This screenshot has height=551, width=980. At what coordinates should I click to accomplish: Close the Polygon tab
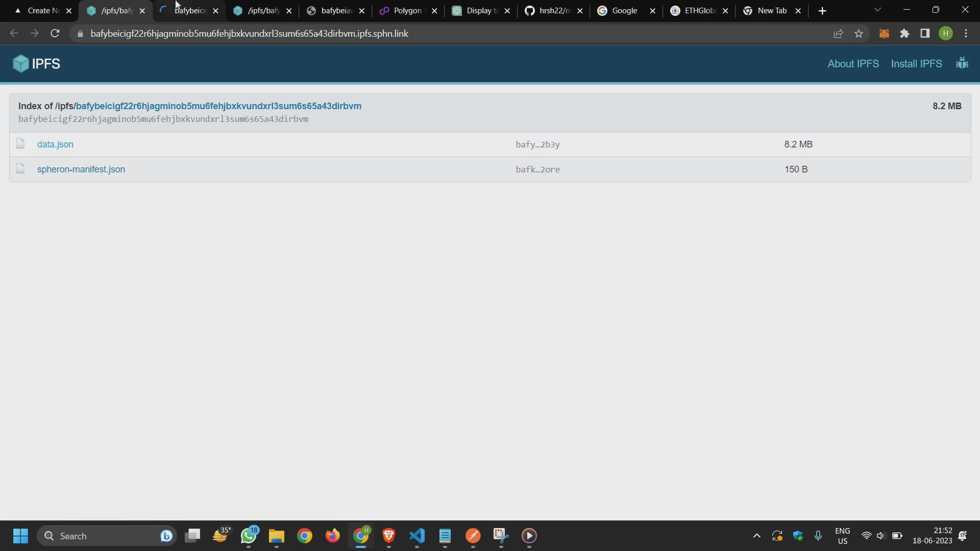pos(434,11)
